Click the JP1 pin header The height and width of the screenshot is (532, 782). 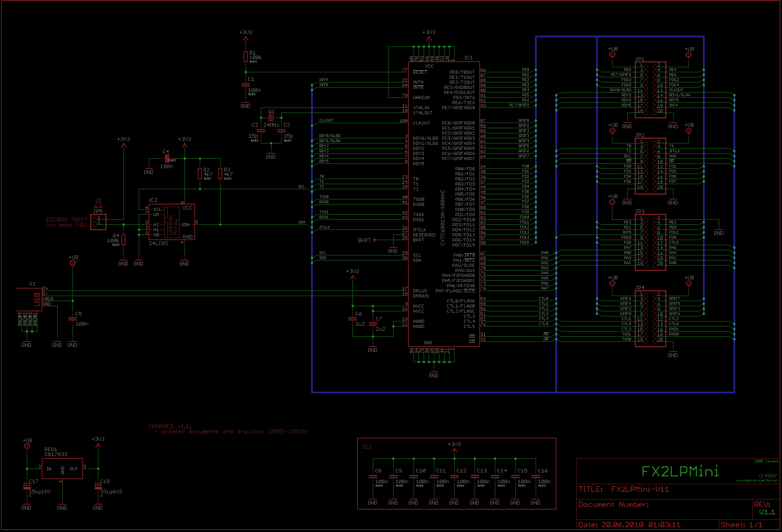tap(650, 90)
